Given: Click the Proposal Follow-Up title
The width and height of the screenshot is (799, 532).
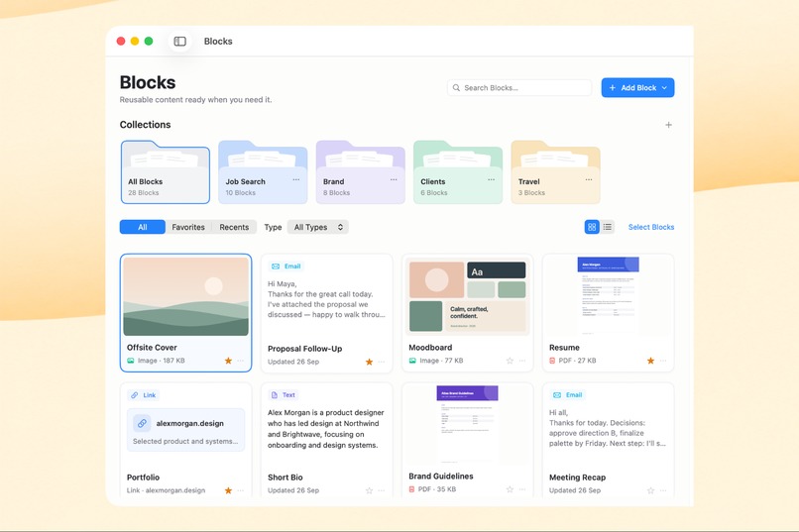Looking at the screenshot, I should click(x=304, y=349).
